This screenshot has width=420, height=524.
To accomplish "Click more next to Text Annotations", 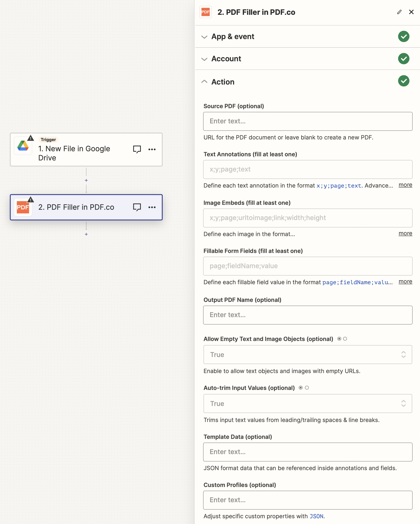I will 405,185.
